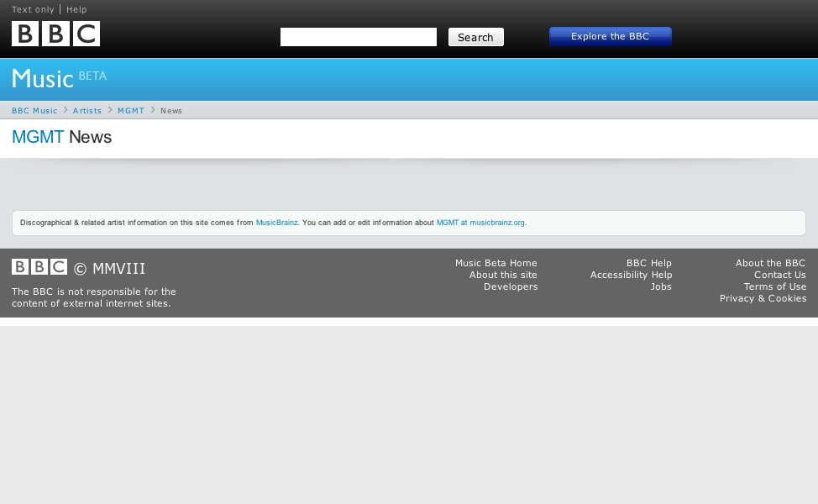
Task: Focus the search text field
Action: 359,37
